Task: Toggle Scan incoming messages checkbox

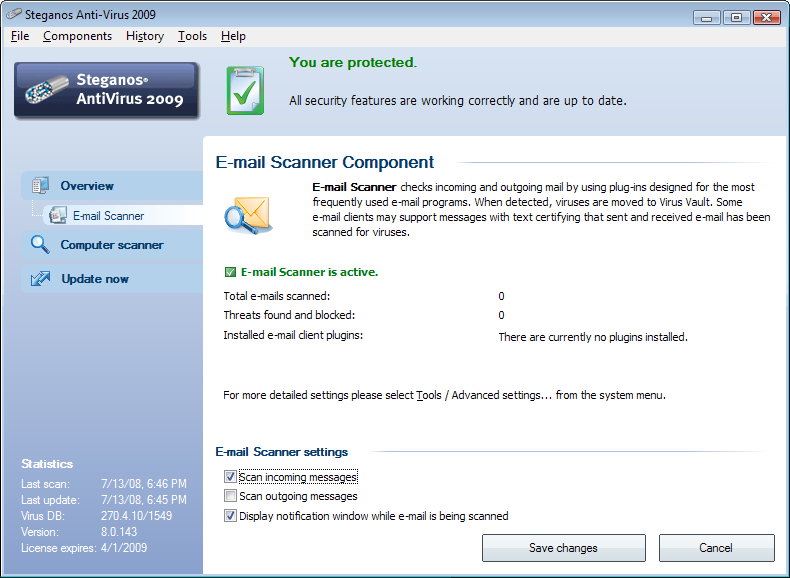Action: point(230,477)
